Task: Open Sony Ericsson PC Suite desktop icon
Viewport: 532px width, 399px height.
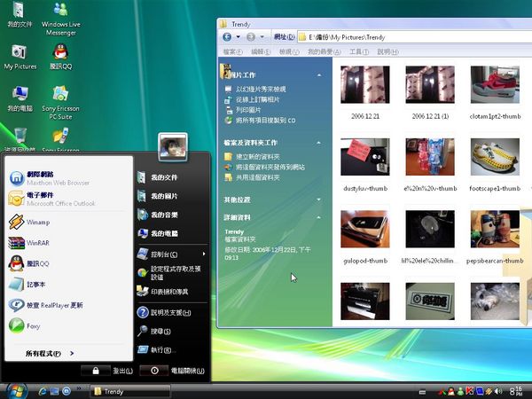Action: point(60,103)
